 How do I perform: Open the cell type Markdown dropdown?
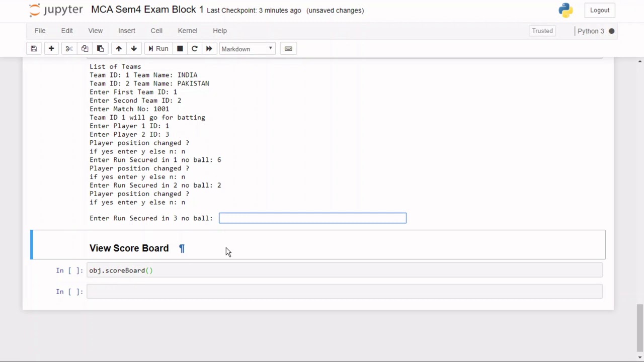point(247,49)
